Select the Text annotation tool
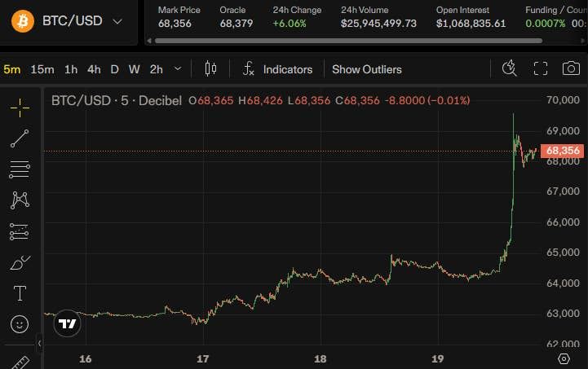588x369 pixels. (20, 293)
